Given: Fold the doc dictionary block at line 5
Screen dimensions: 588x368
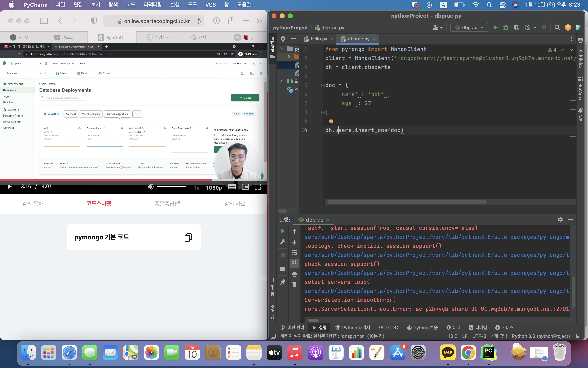Looking at the screenshot, I should pos(323,85).
